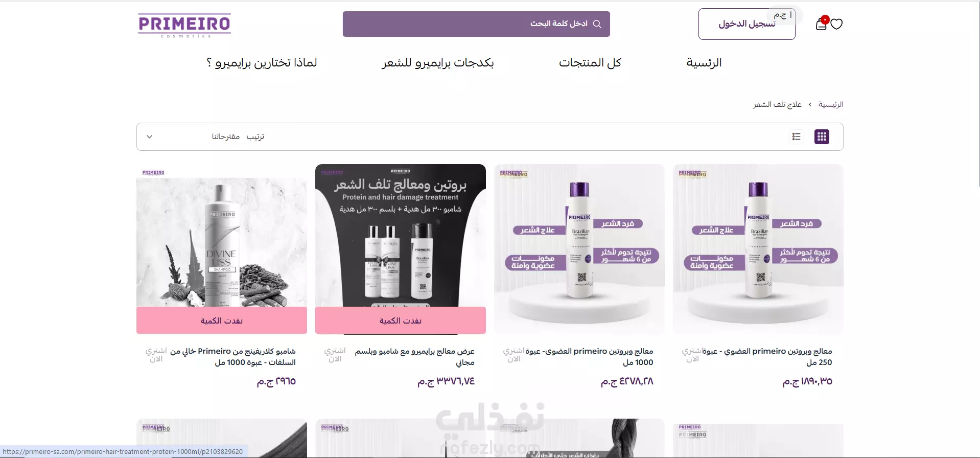This screenshot has width=980, height=458.
Task: Go to the الرئسية main menu item
Action: tap(704, 62)
